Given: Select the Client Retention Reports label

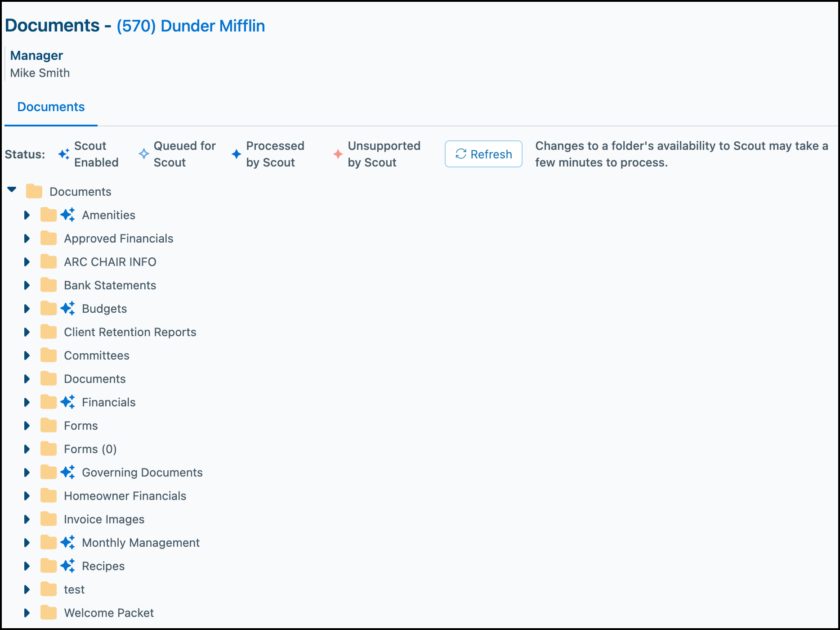Looking at the screenshot, I should point(130,332).
